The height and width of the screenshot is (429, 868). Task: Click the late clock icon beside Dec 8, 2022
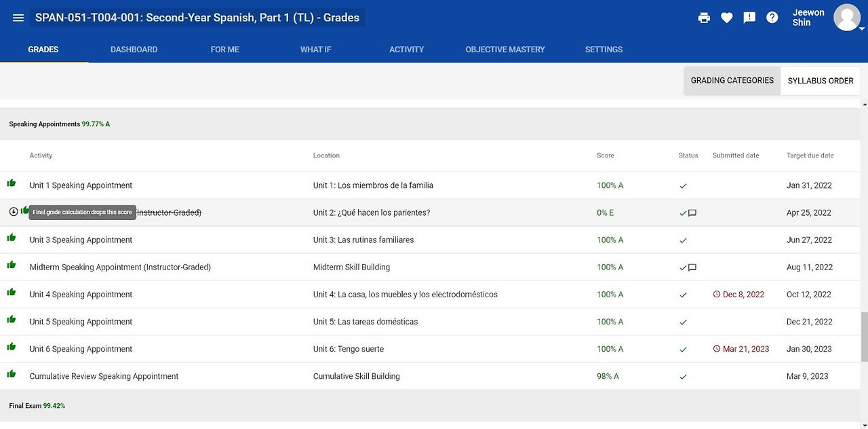point(717,295)
